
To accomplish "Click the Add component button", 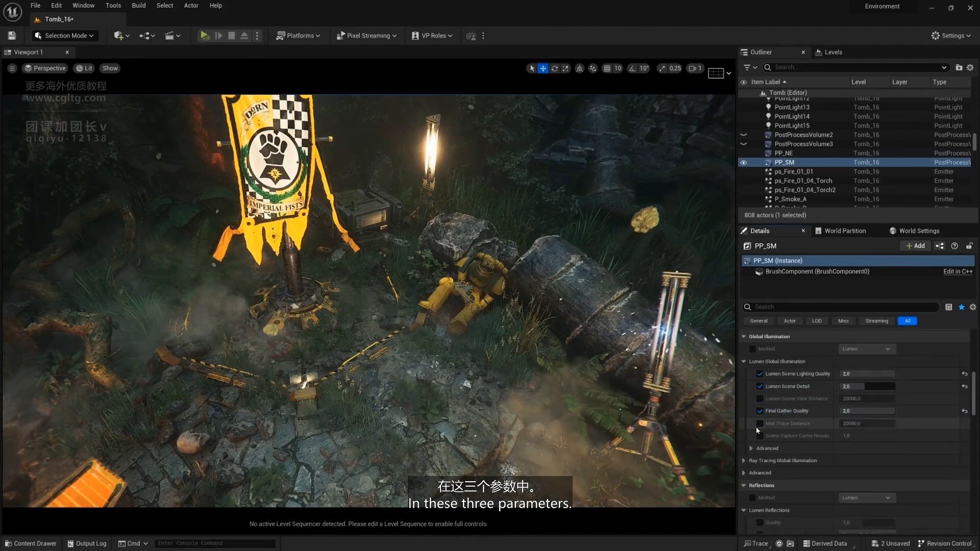I will pyautogui.click(x=915, y=246).
